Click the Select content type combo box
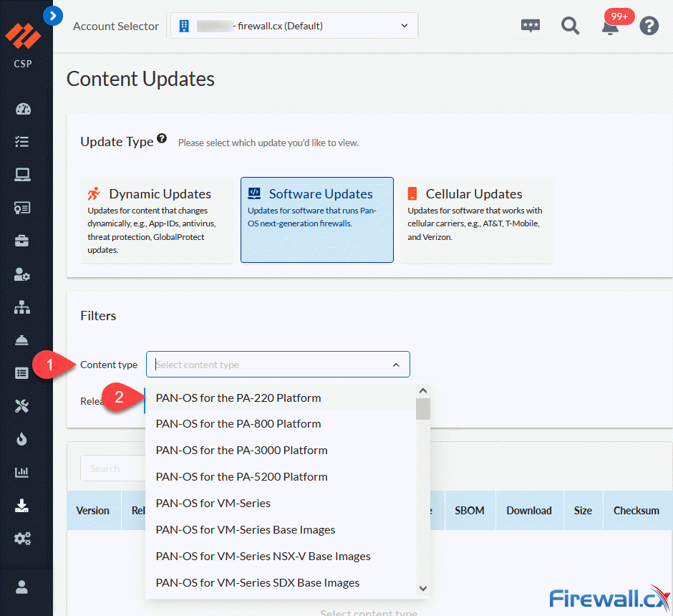 pos(278,365)
